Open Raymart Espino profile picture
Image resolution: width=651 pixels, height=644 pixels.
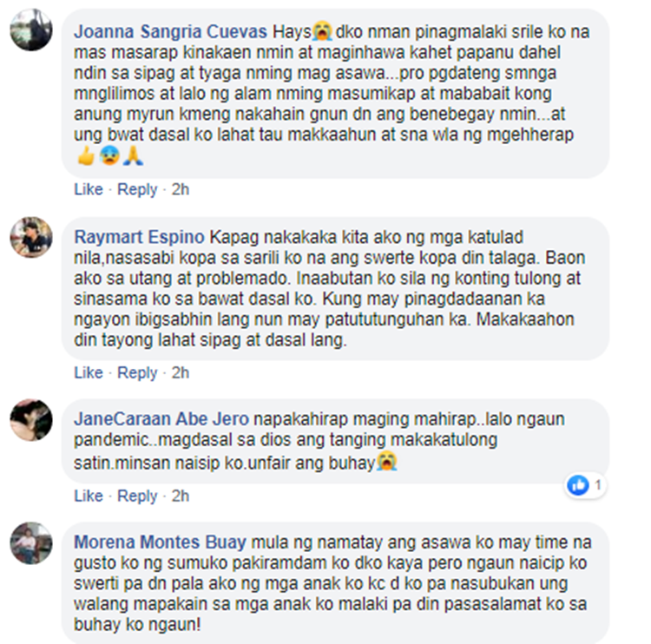[31, 237]
